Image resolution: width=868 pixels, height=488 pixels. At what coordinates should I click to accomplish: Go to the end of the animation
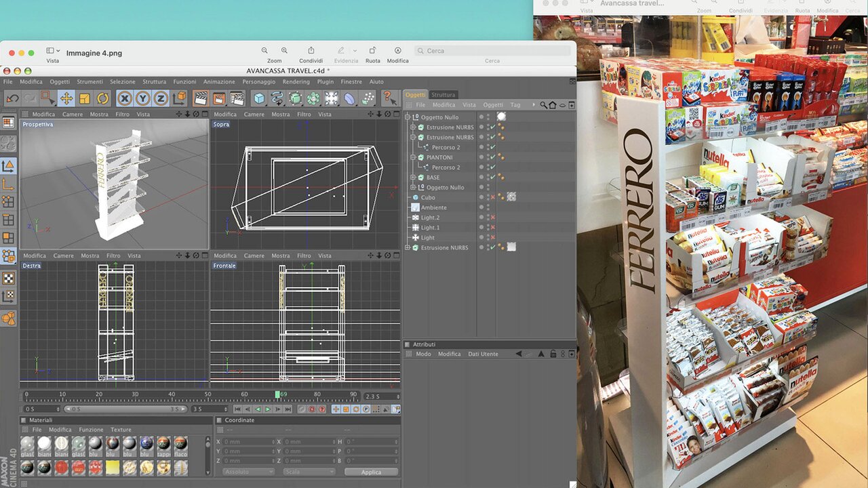click(288, 409)
